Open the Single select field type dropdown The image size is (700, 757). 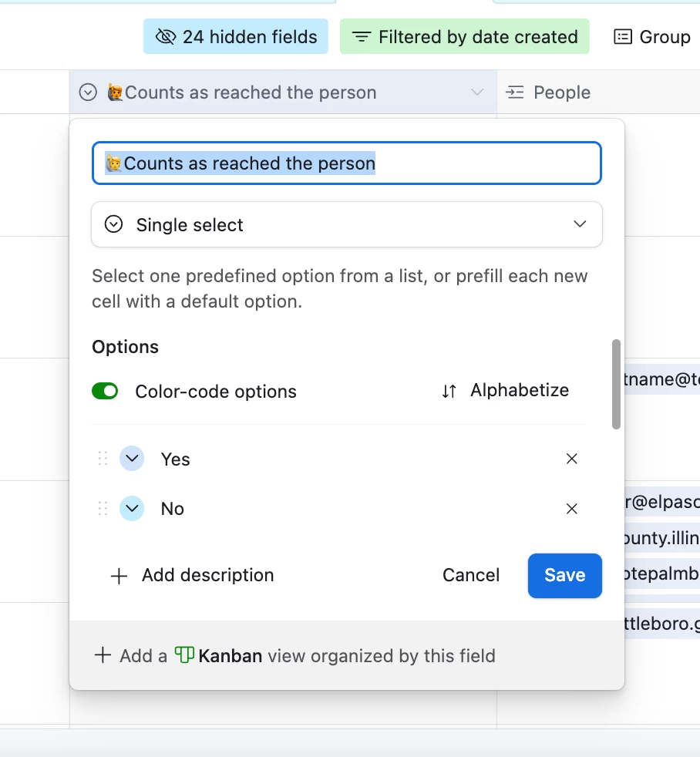(347, 225)
